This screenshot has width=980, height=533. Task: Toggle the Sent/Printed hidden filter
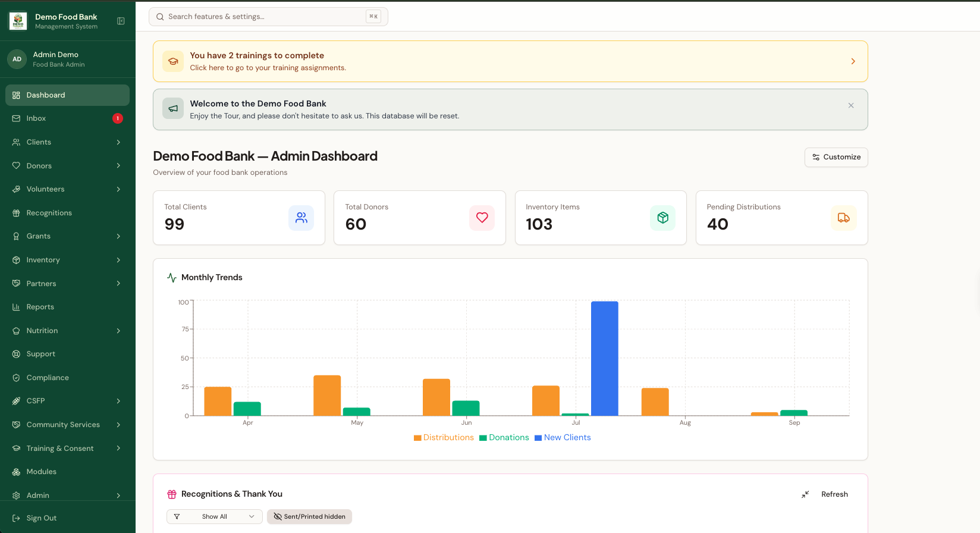pos(309,516)
